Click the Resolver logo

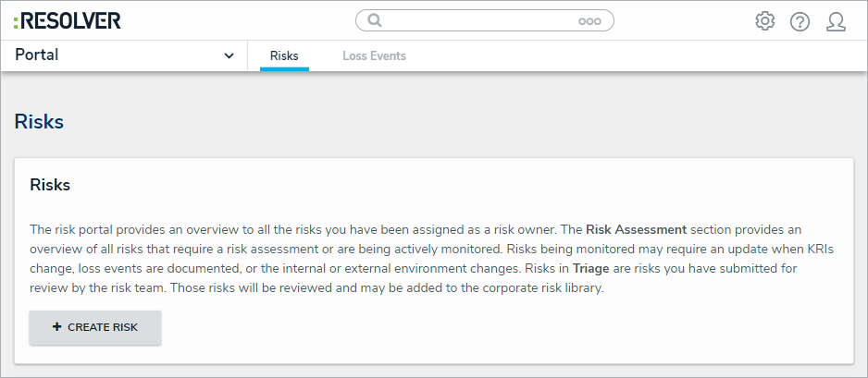(x=68, y=20)
